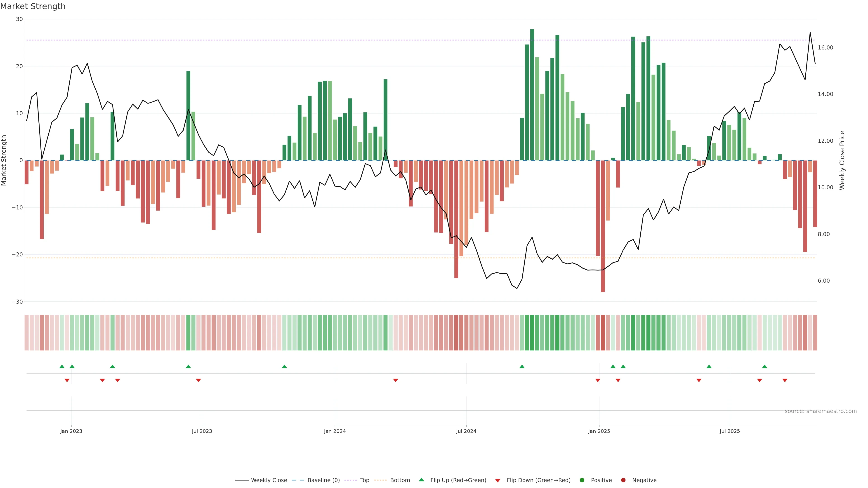Click the rightmost heatmap strip cell
Image resolution: width=868 pixels, height=488 pixels.
815,332
